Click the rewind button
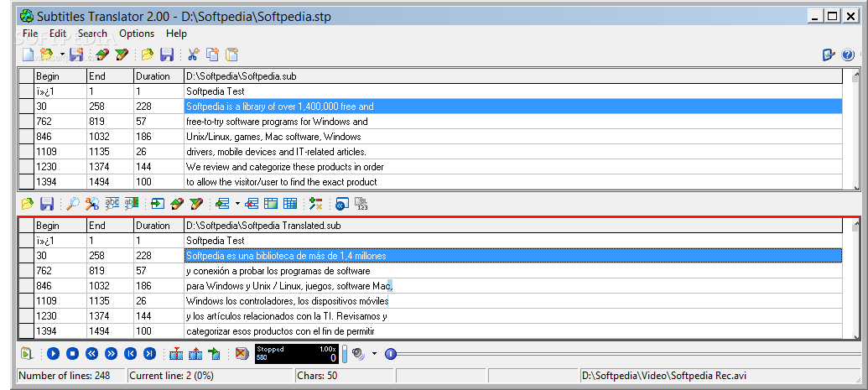This screenshot has height=390, width=868. (92, 353)
